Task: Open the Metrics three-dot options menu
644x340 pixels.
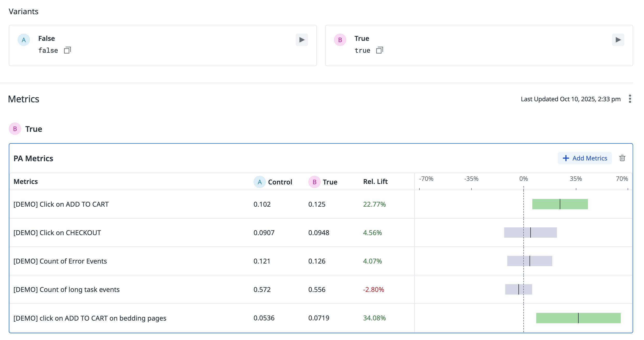Action: point(630,99)
